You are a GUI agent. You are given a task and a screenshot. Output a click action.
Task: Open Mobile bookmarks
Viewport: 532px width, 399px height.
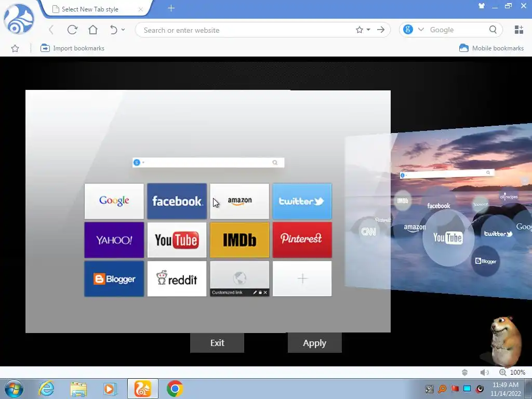(x=491, y=48)
